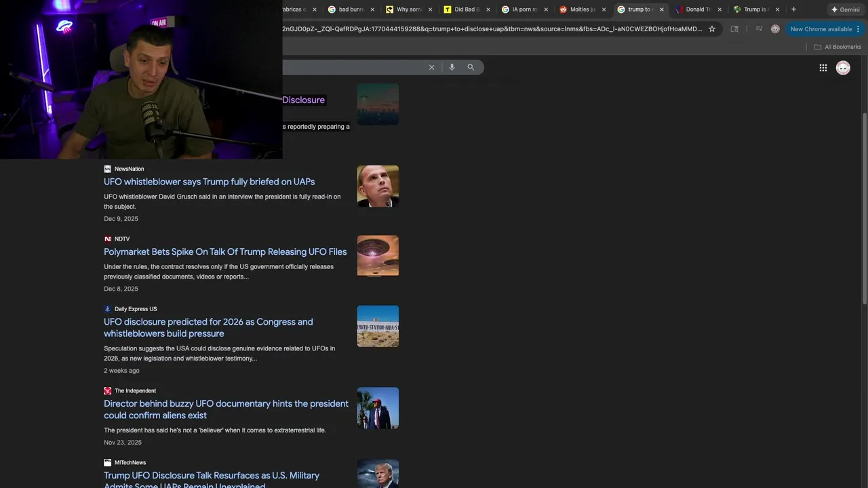Screen dimensions: 868x488
Task: Bookmark this page with the star icon
Action: (x=712, y=29)
